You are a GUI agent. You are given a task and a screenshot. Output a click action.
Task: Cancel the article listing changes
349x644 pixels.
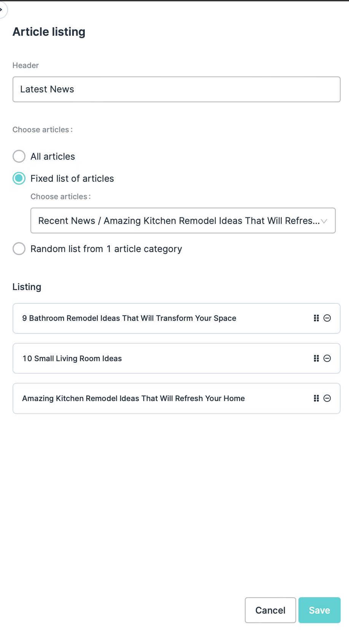pyautogui.click(x=270, y=610)
